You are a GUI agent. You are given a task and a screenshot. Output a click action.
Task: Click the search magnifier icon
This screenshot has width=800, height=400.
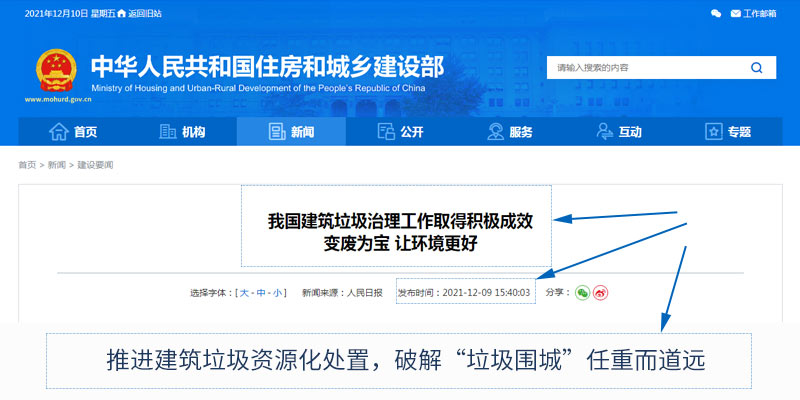point(756,68)
